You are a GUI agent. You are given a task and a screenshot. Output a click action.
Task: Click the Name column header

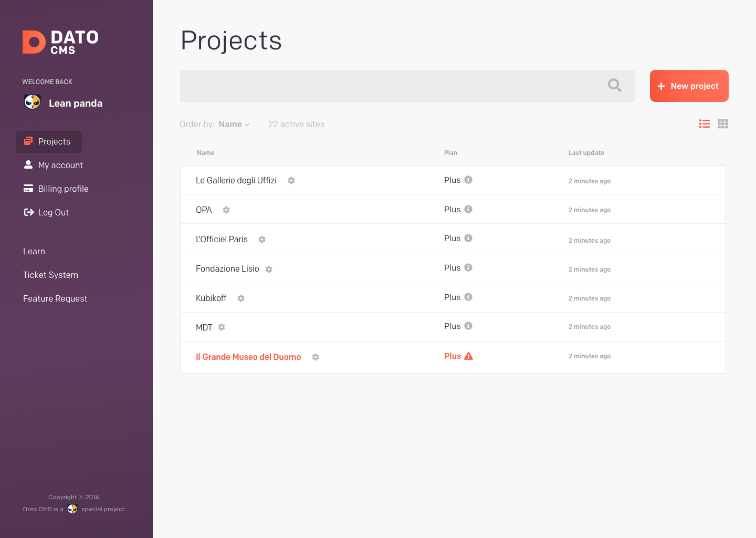coord(206,153)
